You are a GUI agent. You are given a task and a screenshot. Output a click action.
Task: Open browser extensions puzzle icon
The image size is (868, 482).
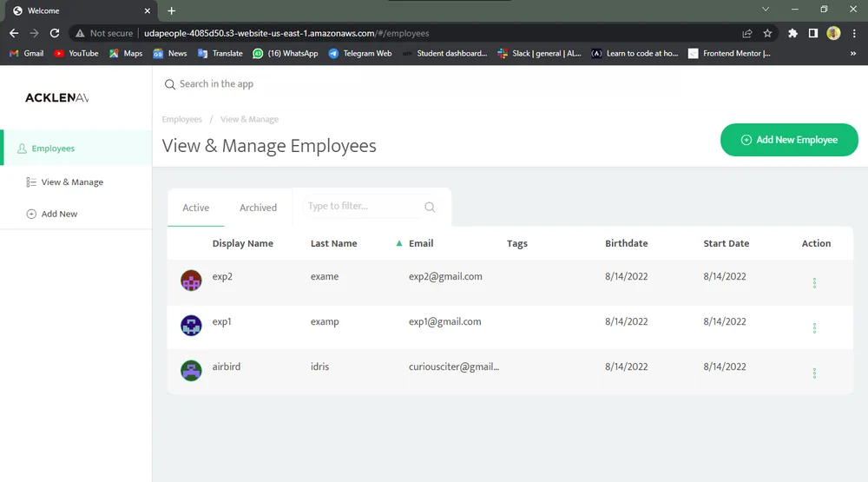792,33
